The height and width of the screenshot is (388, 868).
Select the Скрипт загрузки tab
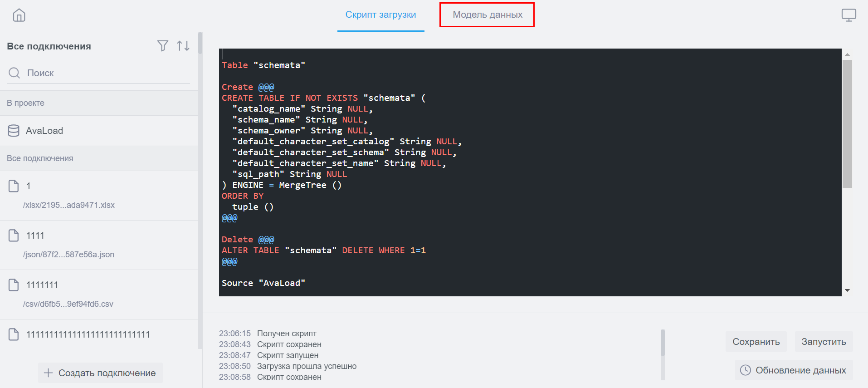click(x=380, y=15)
